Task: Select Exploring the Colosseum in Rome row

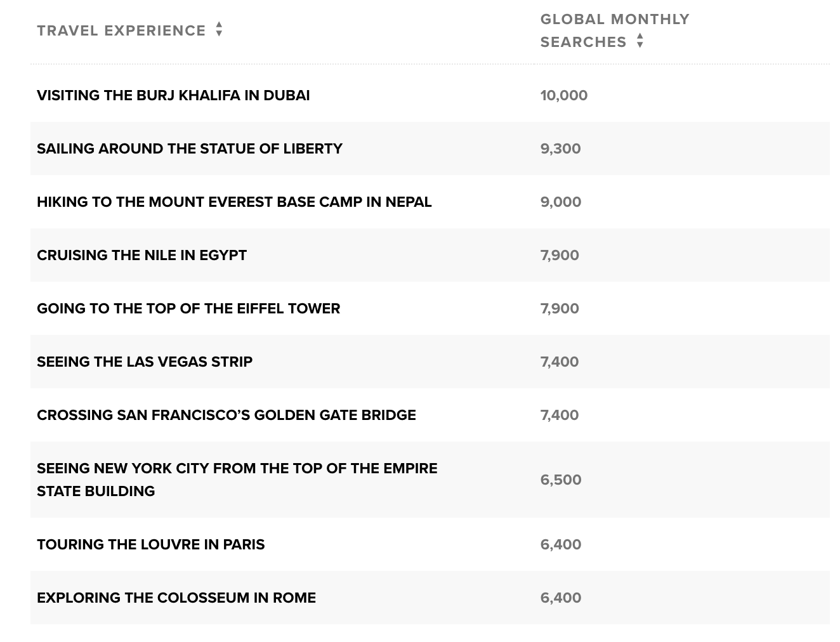Action: pyautogui.click(x=430, y=598)
